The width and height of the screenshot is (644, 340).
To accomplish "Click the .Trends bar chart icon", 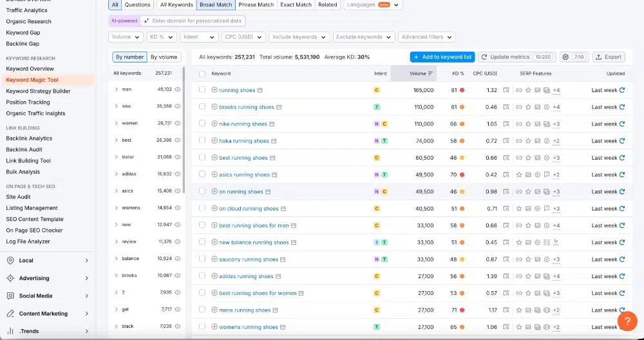I will tap(11, 331).
